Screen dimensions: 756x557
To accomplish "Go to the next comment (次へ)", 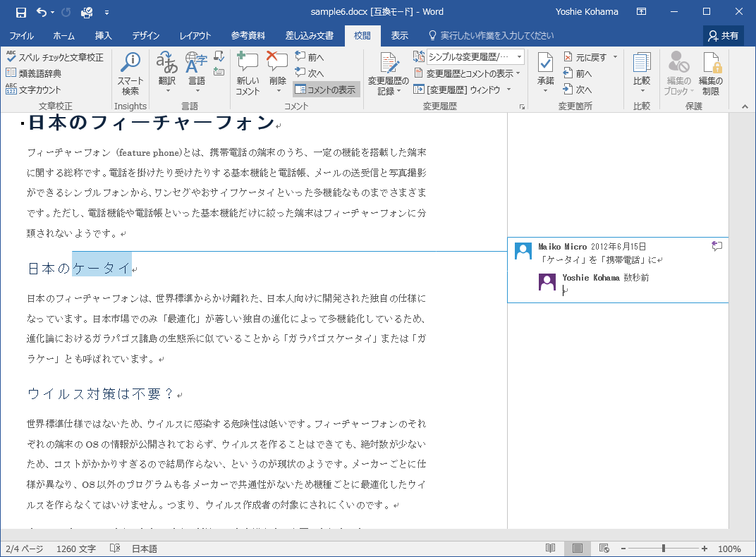I will click(309, 73).
